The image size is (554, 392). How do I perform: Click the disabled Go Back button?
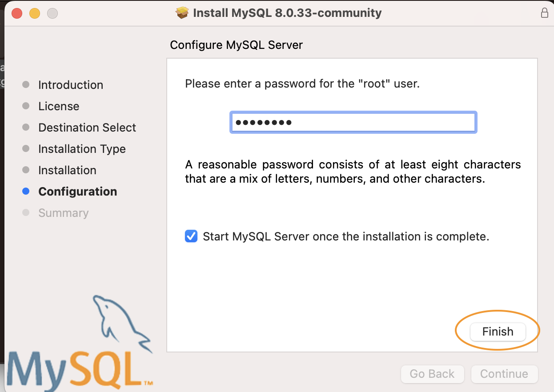click(432, 374)
